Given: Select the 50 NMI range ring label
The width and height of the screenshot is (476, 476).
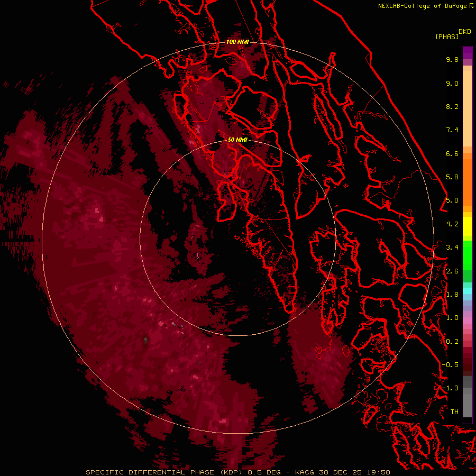Looking at the screenshot, I should [x=237, y=140].
